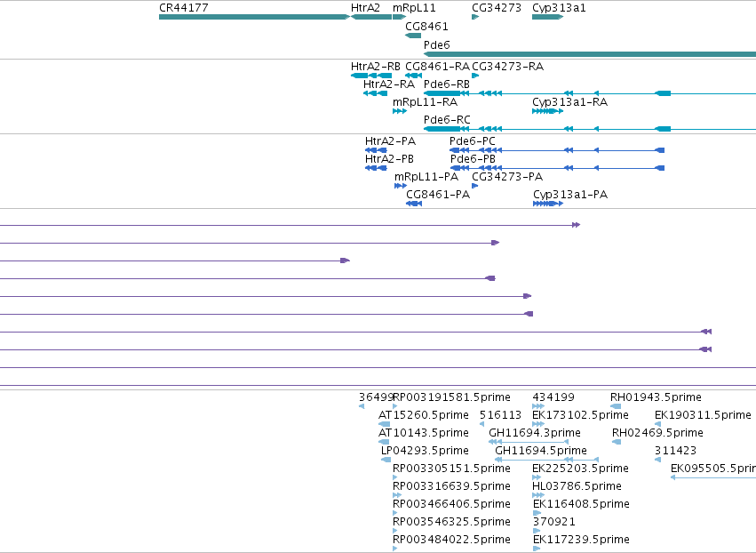Select the EK225203.5prime label

[580, 469]
